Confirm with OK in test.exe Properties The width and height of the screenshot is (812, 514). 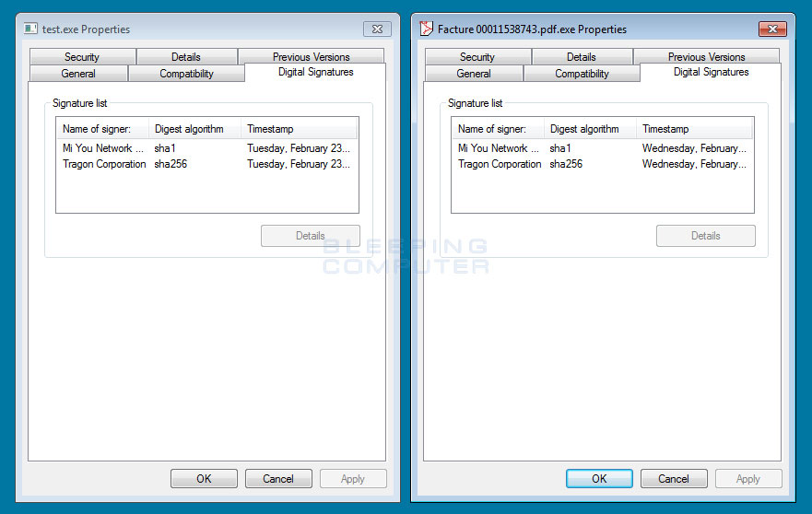(x=204, y=479)
